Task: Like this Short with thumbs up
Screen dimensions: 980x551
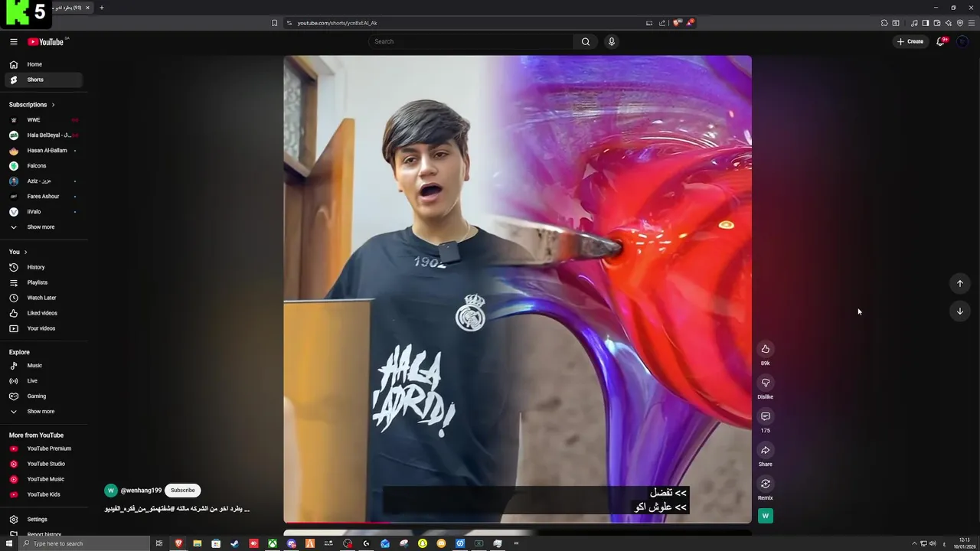Action: click(x=765, y=349)
